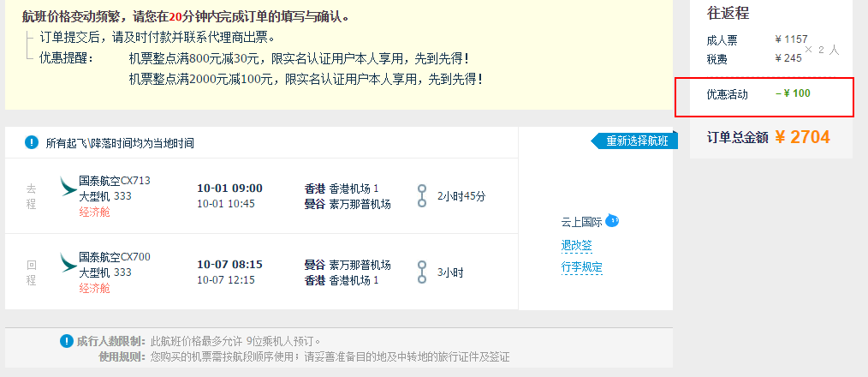The height and width of the screenshot is (377, 868).
Task: Click the departure time 10-01 09:00
Action: click(x=229, y=188)
